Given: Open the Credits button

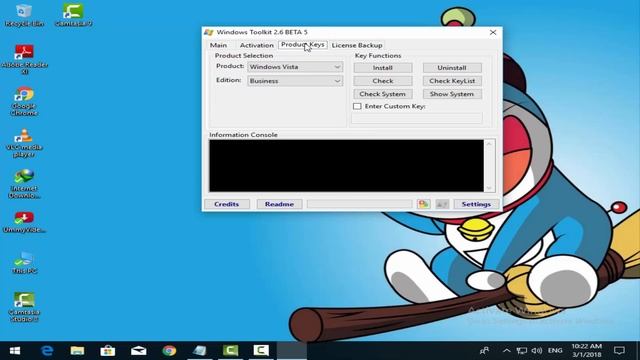Looking at the screenshot, I should pyautogui.click(x=227, y=204).
